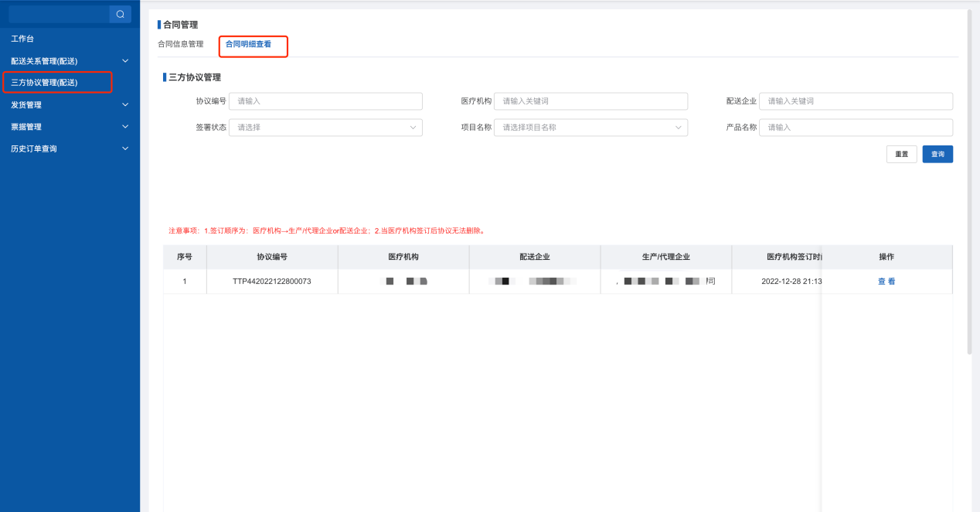Click the search magnifier icon in sidebar

[x=120, y=14]
